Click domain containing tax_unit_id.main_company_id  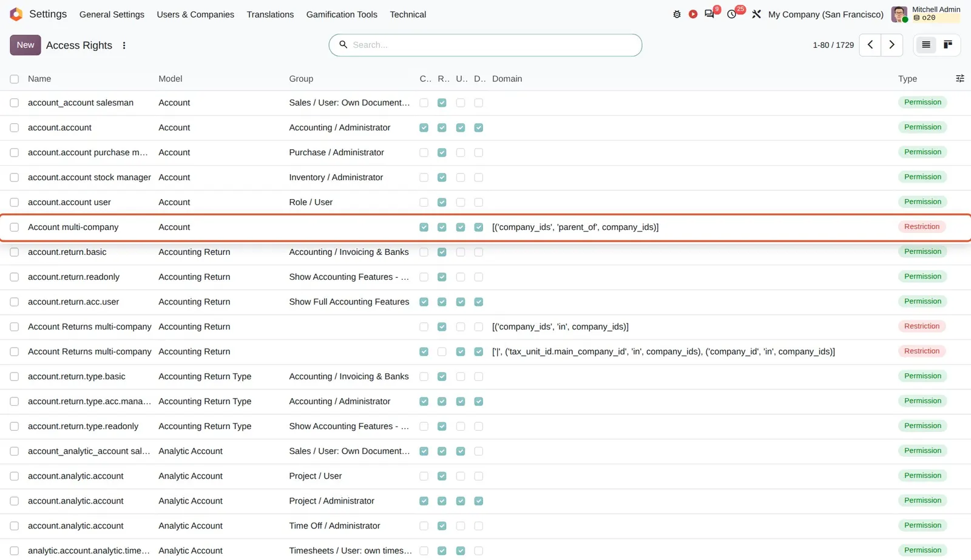(663, 352)
